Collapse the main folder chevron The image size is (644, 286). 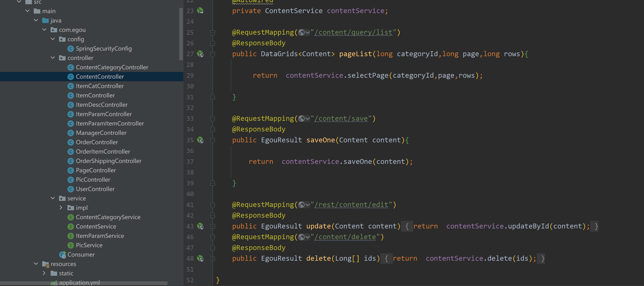28,11
